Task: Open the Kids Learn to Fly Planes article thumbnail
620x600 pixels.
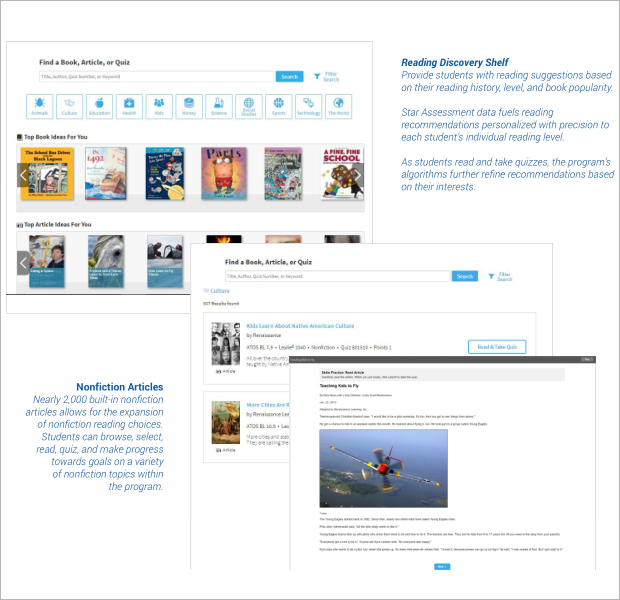Action: tap(165, 261)
